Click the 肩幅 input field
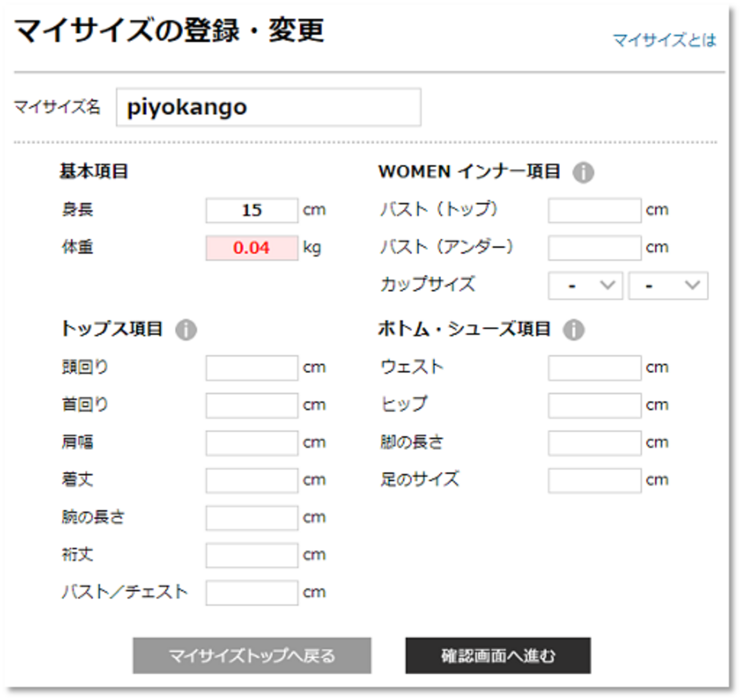Image resolution: width=742 pixels, height=700 pixels. tap(252, 443)
